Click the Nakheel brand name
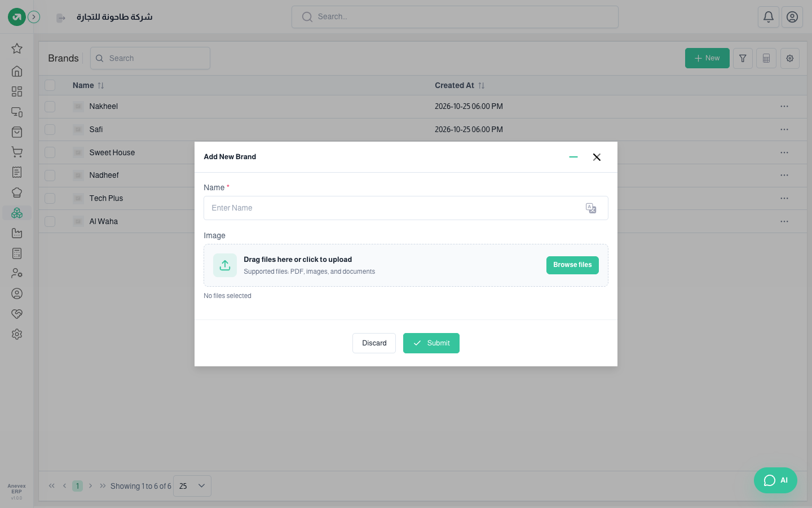Image resolution: width=812 pixels, height=508 pixels. tap(104, 106)
